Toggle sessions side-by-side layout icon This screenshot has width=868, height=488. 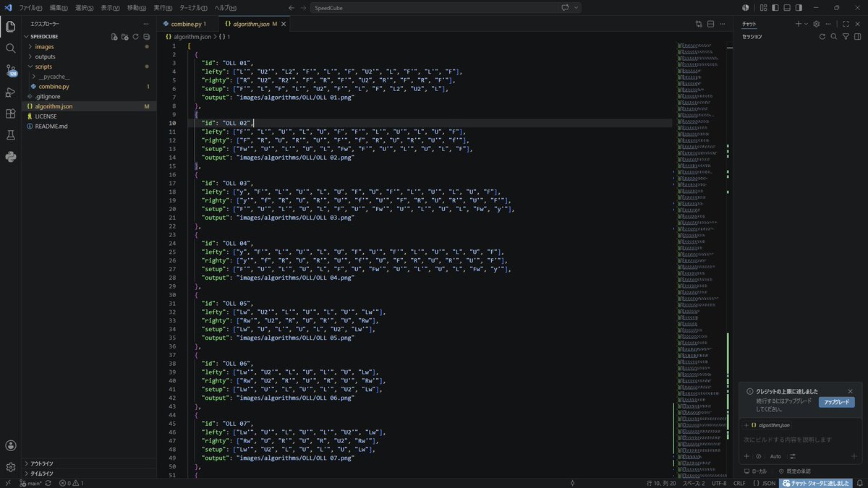point(856,36)
